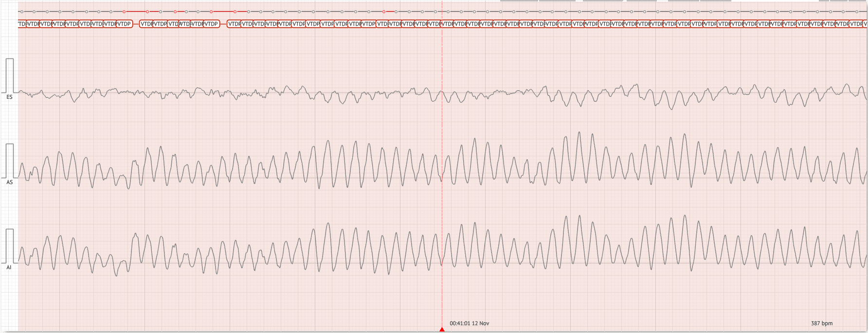
Task: Click the first red beat marker circle
Action: [124, 11]
